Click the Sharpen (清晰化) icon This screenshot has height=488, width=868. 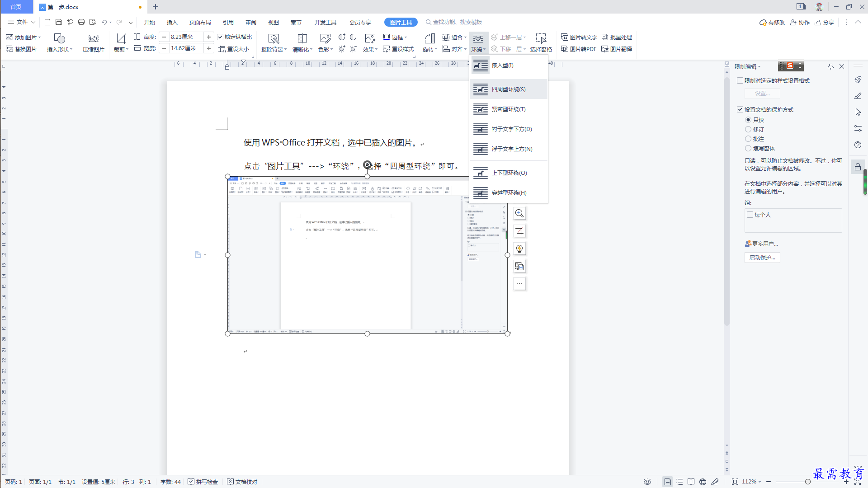pyautogui.click(x=302, y=38)
